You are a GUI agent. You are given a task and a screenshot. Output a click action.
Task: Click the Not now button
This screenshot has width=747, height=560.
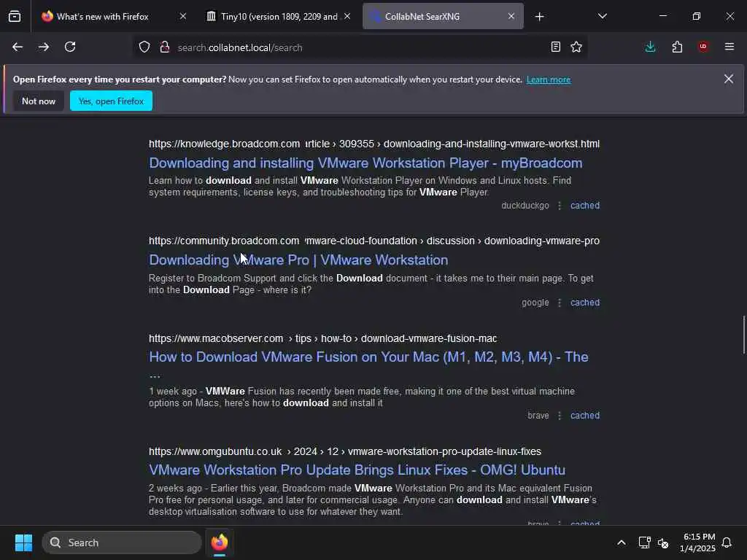coord(39,101)
